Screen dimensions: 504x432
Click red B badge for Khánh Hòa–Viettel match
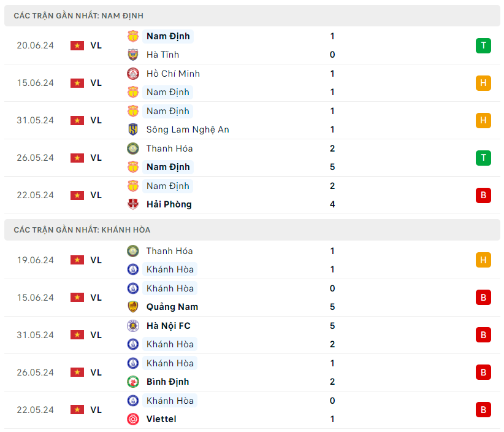click(x=483, y=410)
